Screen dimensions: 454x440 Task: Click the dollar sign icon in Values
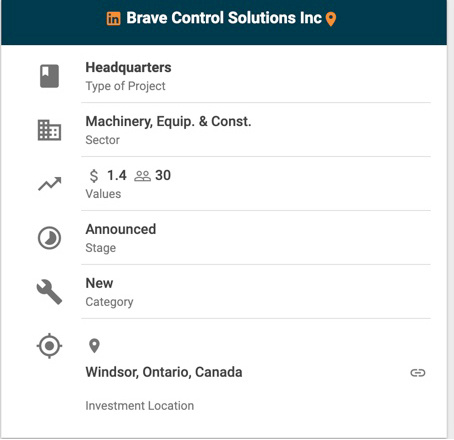coord(94,176)
